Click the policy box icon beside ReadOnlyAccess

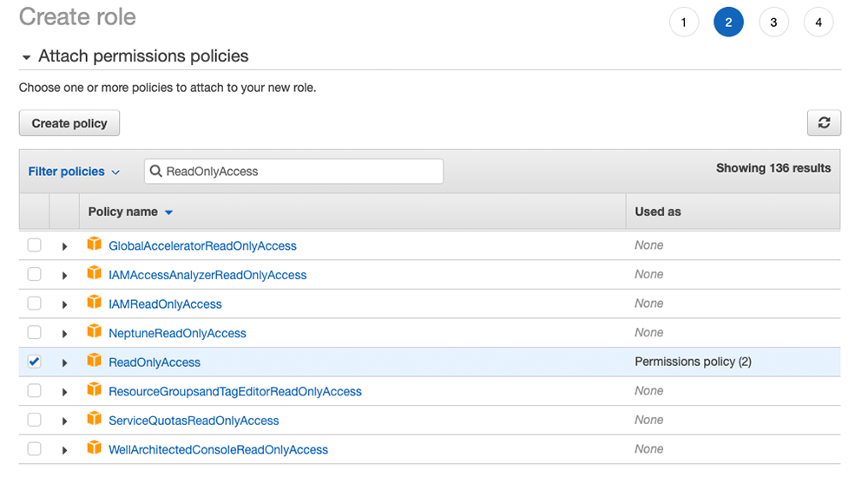(x=94, y=361)
